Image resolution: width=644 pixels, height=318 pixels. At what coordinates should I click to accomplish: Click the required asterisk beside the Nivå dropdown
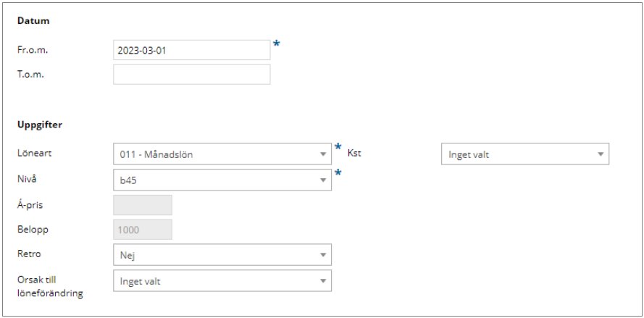338,173
